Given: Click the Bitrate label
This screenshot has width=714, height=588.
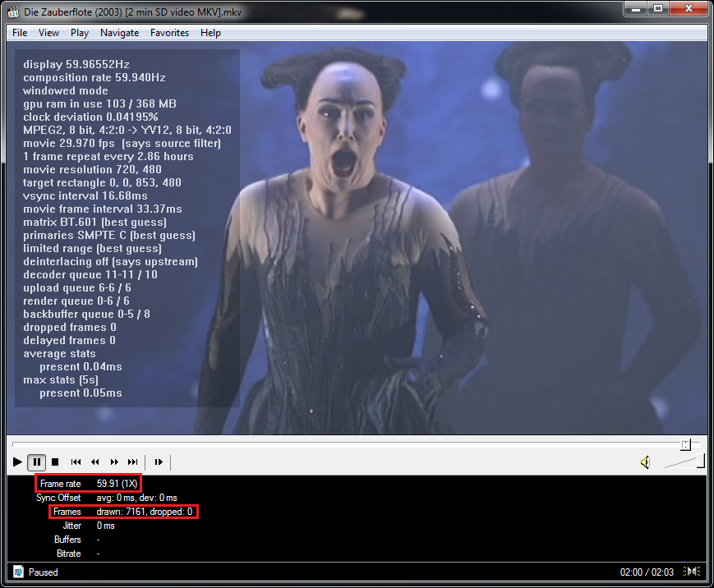Looking at the screenshot, I should click(69, 554).
